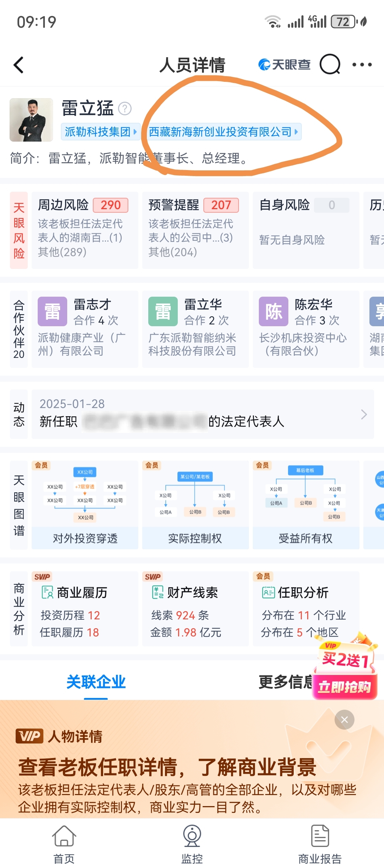Tap 会员 badge on 任职分析
This screenshot has height=868, width=384.
(x=263, y=576)
